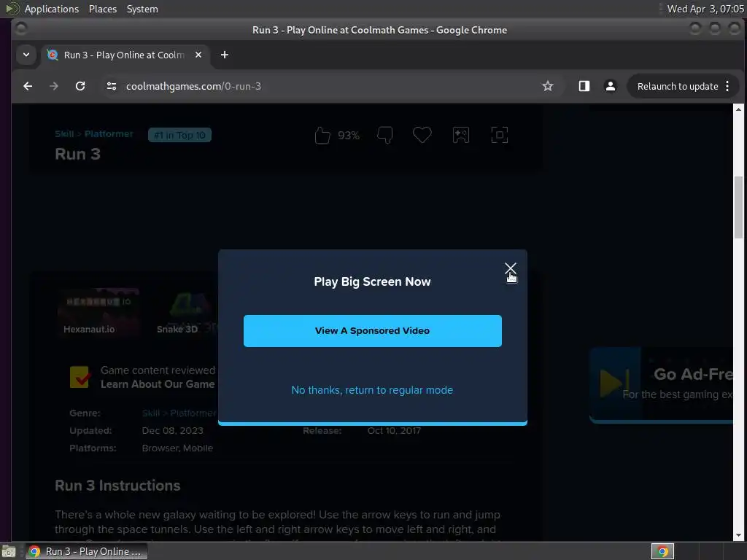
Task: Toggle fullscreen mode icon for the game
Action: pos(499,135)
